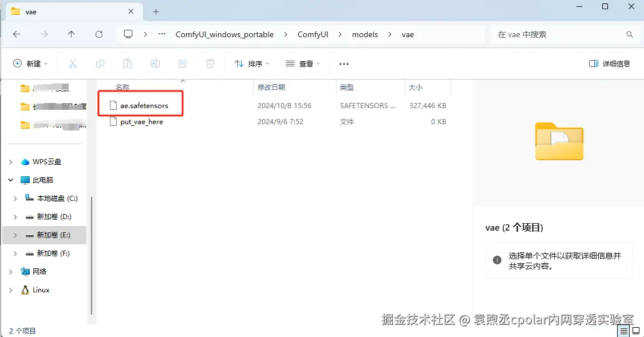Image resolution: width=644 pixels, height=337 pixels.
Task: Navigate to models breadcrumb segment
Action: [x=365, y=34]
